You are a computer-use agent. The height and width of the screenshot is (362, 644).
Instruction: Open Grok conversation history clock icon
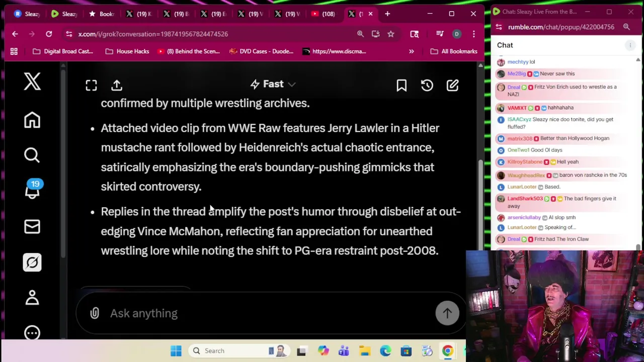(x=427, y=85)
